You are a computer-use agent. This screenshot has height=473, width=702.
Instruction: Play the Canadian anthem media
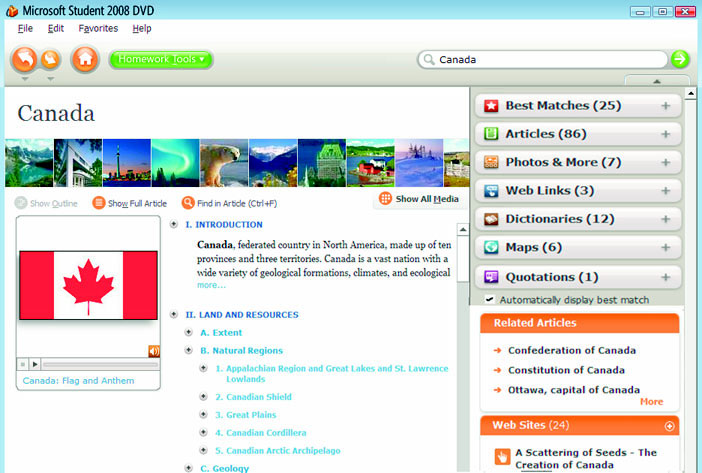(35, 364)
